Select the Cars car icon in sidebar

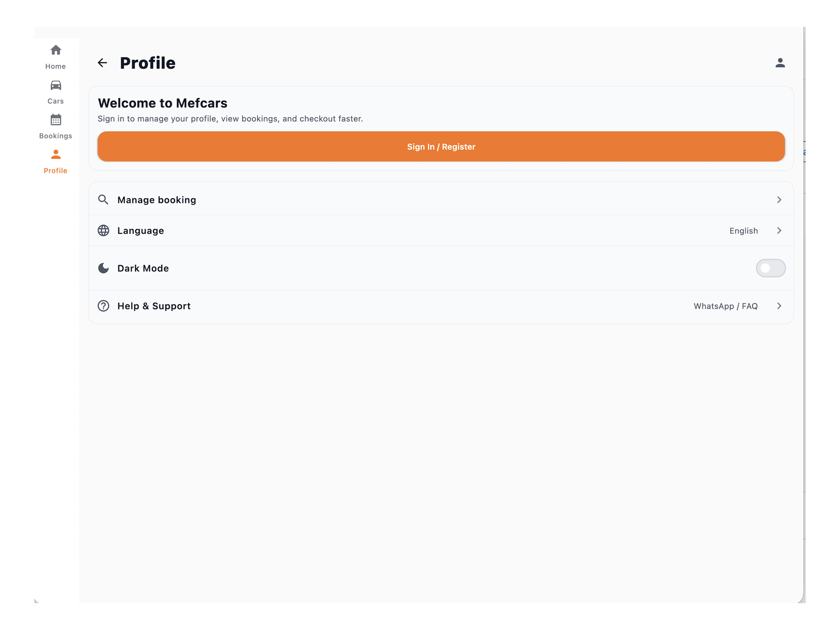(56, 85)
